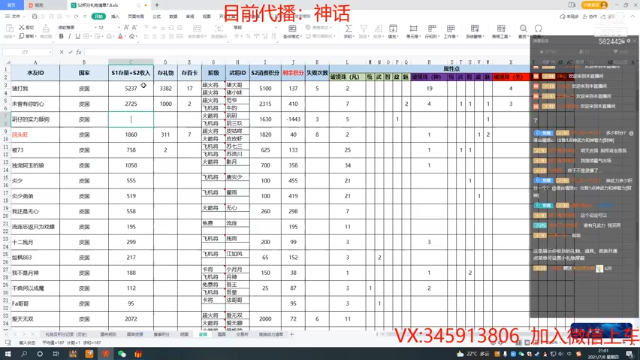Click the Cut (剪切) scissors icon

click(x=22, y=27)
